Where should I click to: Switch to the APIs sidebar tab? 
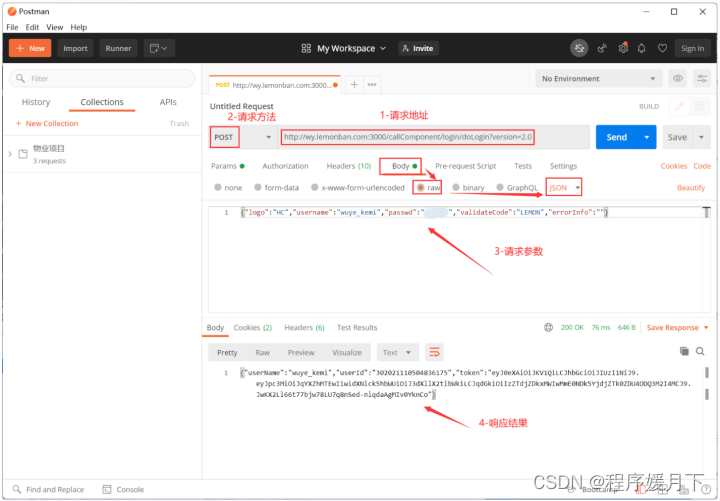(x=168, y=102)
